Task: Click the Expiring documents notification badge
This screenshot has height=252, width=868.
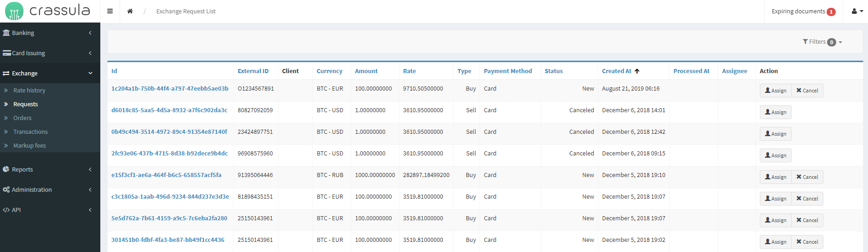Action: pyautogui.click(x=831, y=12)
